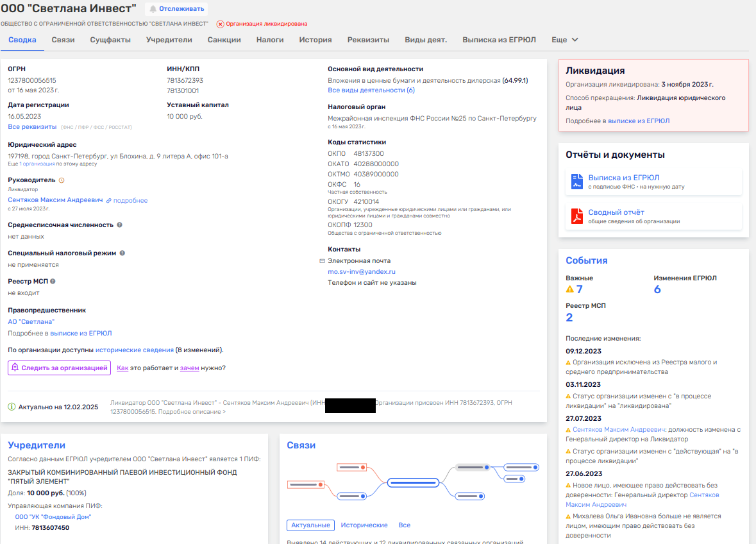Click the Изменения ЕГРЮЛ count 6
Image resolution: width=756 pixels, height=544 pixels.
pos(657,289)
